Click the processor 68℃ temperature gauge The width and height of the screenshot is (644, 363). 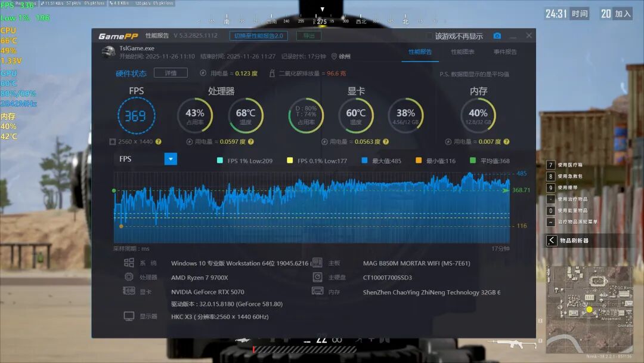[x=246, y=115]
